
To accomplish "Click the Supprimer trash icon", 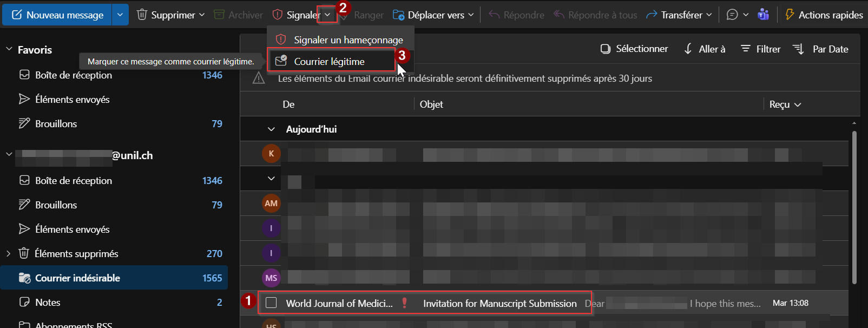I will point(142,15).
